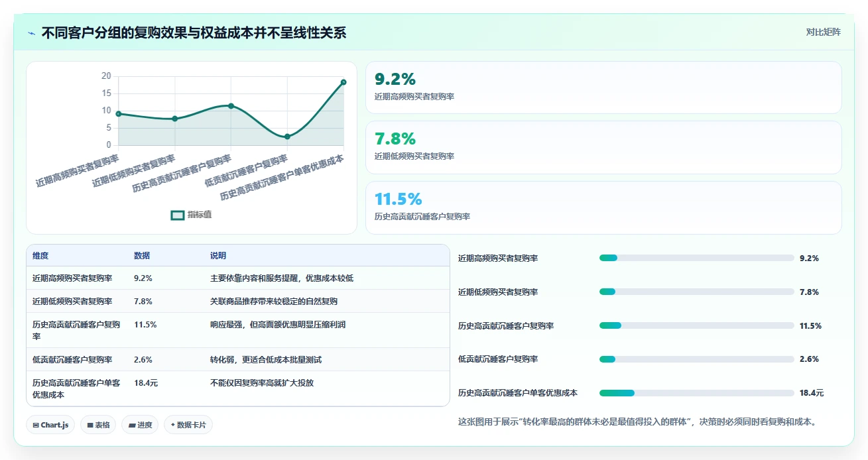
Task: Click the 2.6% table cell
Action: pyautogui.click(x=143, y=360)
